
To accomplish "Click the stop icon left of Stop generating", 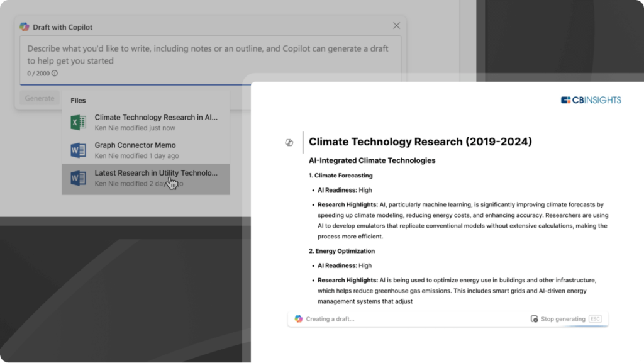I will (x=534, y=319).
